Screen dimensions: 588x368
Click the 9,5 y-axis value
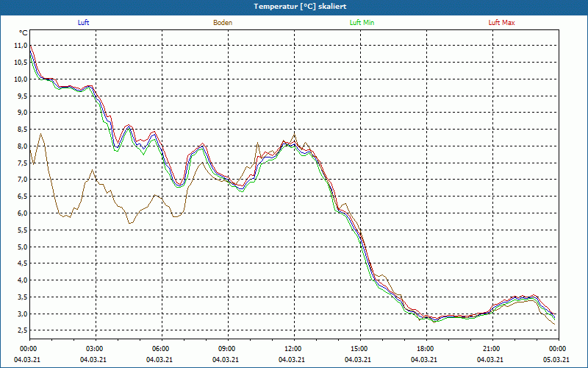23,96
